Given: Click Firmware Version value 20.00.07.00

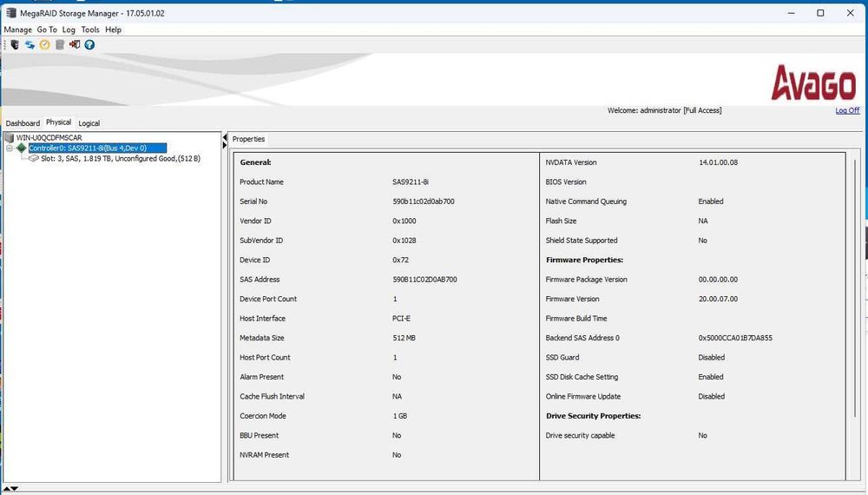Looking at the screenshot, I should click(718, 299).
